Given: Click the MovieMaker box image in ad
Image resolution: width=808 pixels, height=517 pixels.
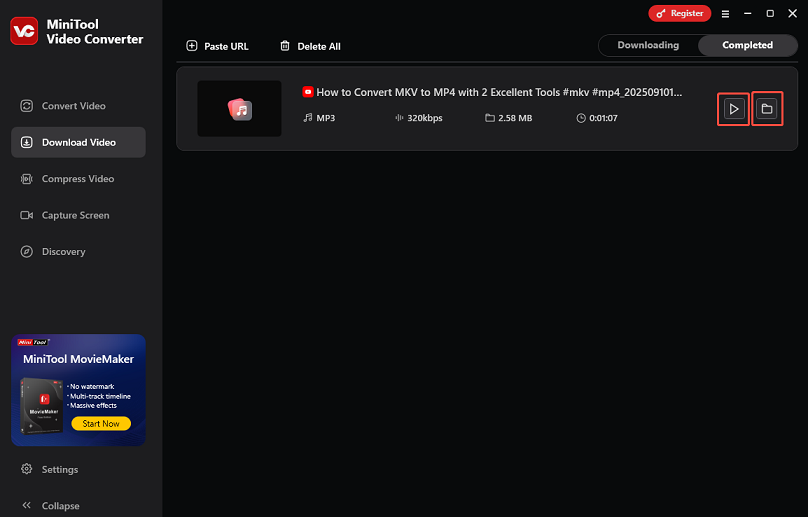Looking at the screenshot, I should 42,406.
